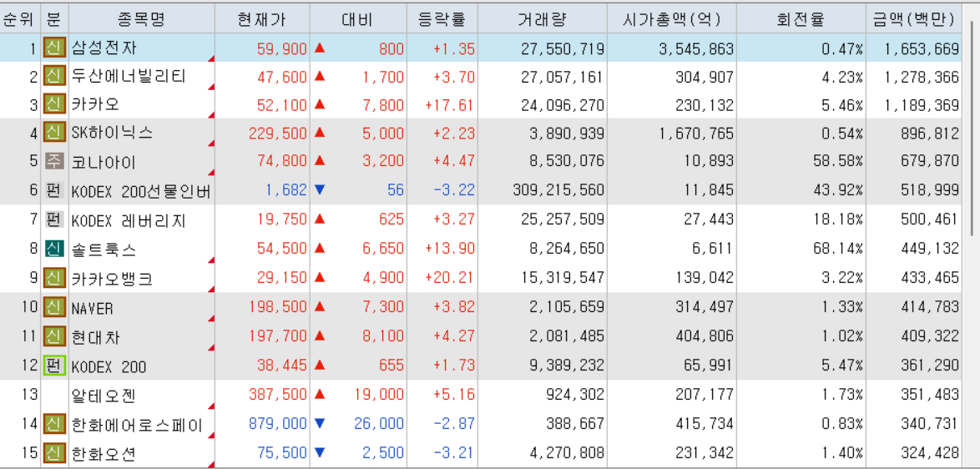Sort by the 현재가 column header
Screen dimensions: 980x469
tap(262, 19)
